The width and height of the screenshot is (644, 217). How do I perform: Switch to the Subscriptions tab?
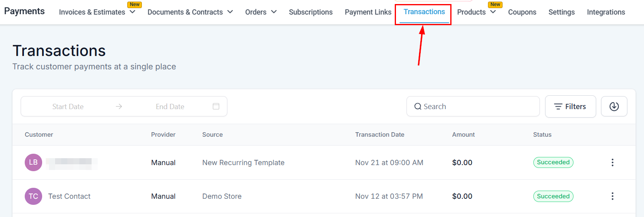310,12
